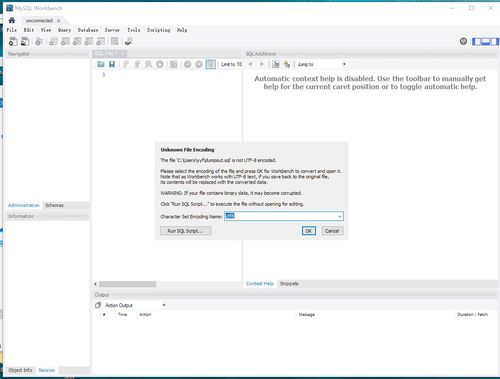Create a new schema from main toolbar
The image size is (500, 379).
pyautogui.click(x=53, y=41)
